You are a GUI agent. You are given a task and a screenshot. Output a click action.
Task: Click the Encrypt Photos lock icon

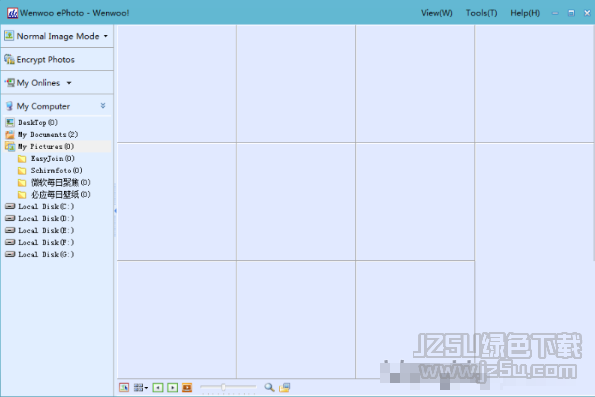point(9,59)
